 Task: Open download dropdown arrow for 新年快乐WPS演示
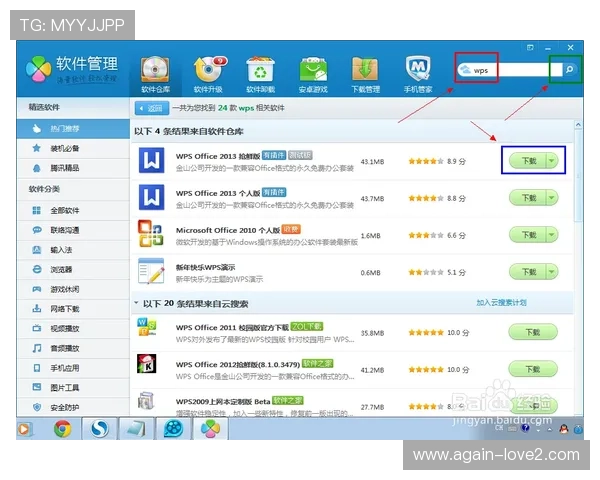click(x=551, y=271)
